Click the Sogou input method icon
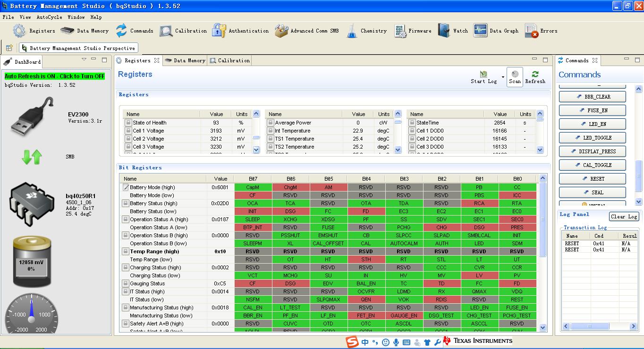Screen dimensions: 644x349 [352, 342]
